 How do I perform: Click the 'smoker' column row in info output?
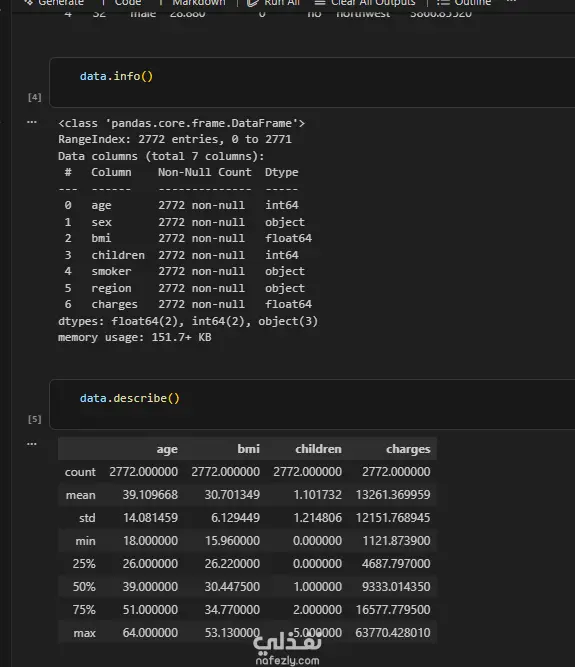[185, 271]
